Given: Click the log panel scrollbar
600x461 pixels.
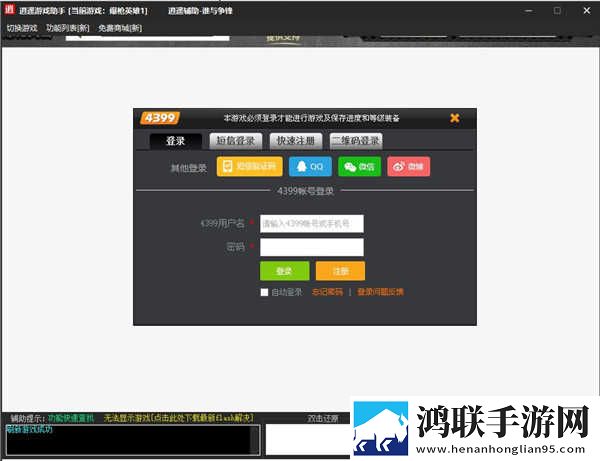Looking at the screenshot, I should 254,440.
